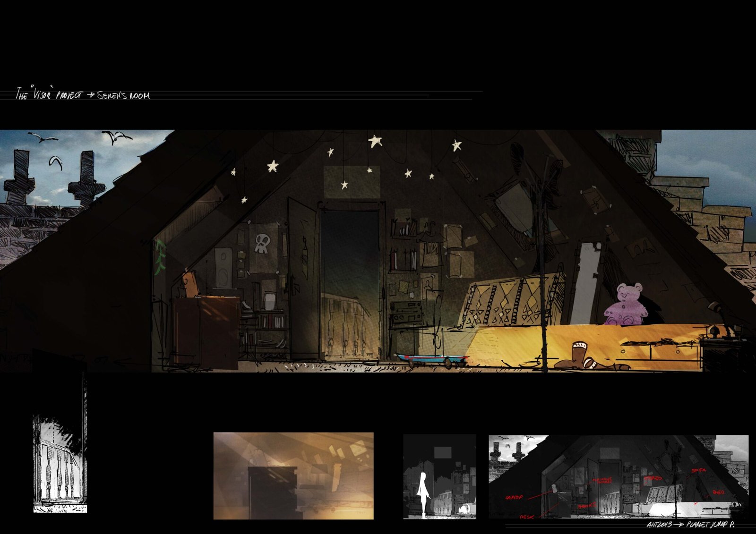Open the white girl silhouette thumbnail
The height and width of the screenshot is (534, 756).
pyautogui.click(x=439, y=477)
